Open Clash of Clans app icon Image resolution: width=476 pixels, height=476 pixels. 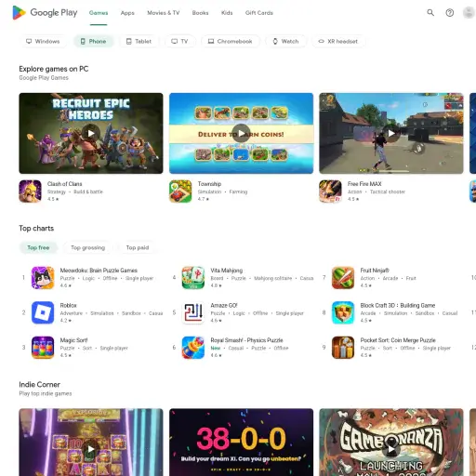[x=30, y=192]
